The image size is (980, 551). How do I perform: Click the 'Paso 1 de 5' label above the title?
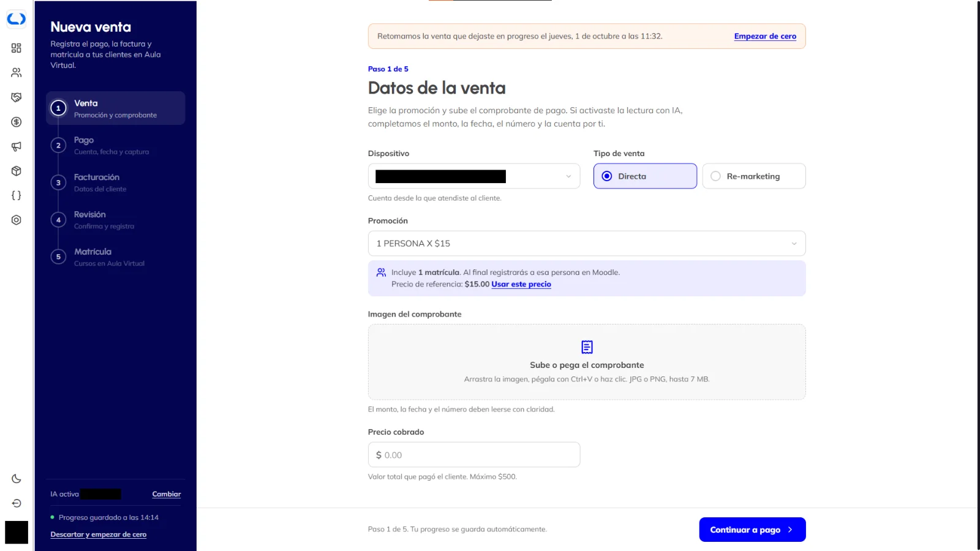[388, 69]
